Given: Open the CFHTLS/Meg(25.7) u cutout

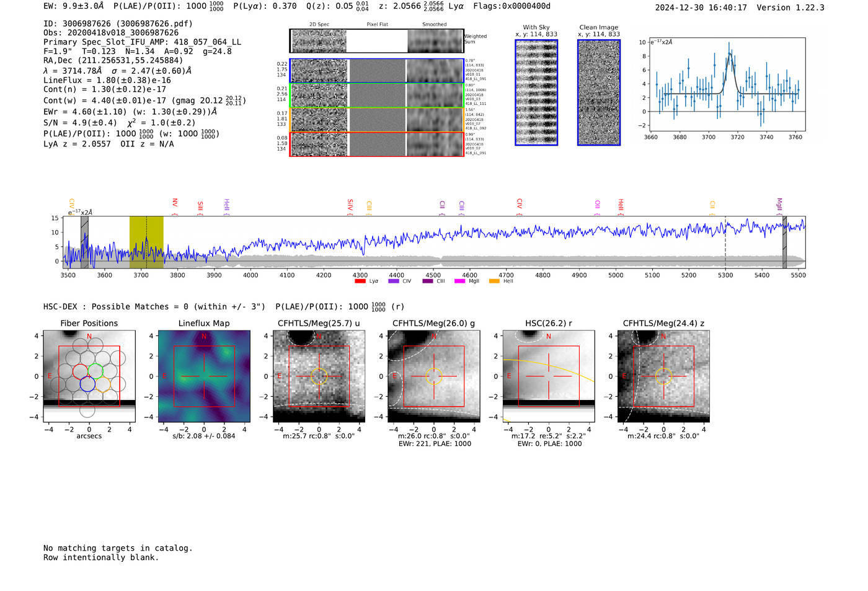Looking at the screenshot, I should coord(319,376).
